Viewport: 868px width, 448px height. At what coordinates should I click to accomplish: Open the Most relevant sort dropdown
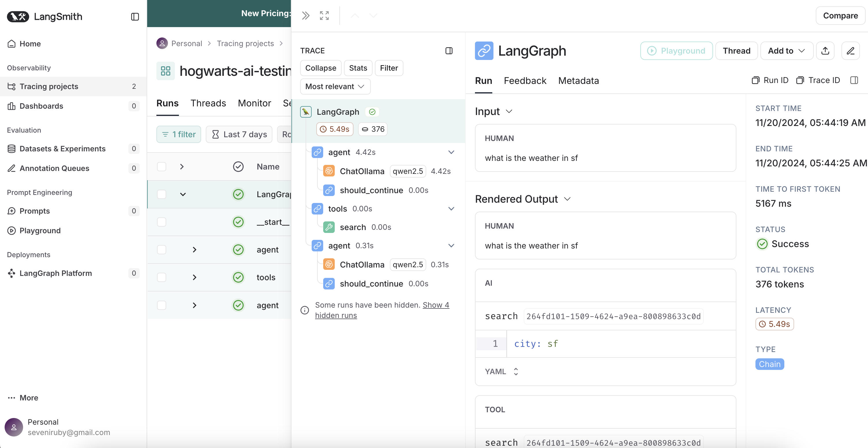[x=335, y=86]
